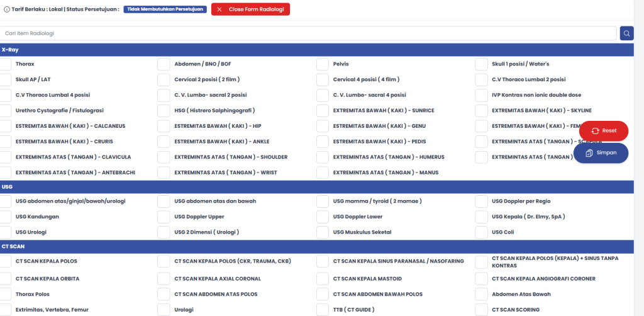Select the Skull AP / LAT checkbox
Image resolution: width=644 pixels, height=316 pixels.
click(x=5, y=80)
